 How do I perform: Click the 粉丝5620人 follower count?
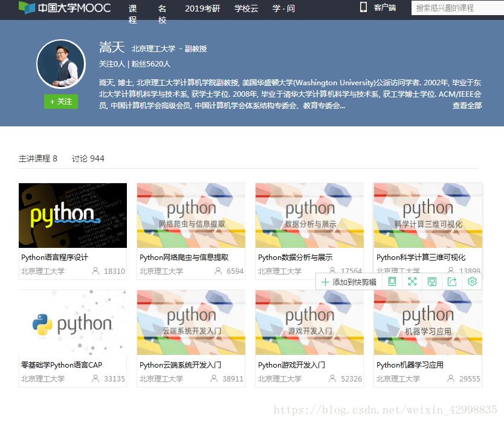point(151,64)
